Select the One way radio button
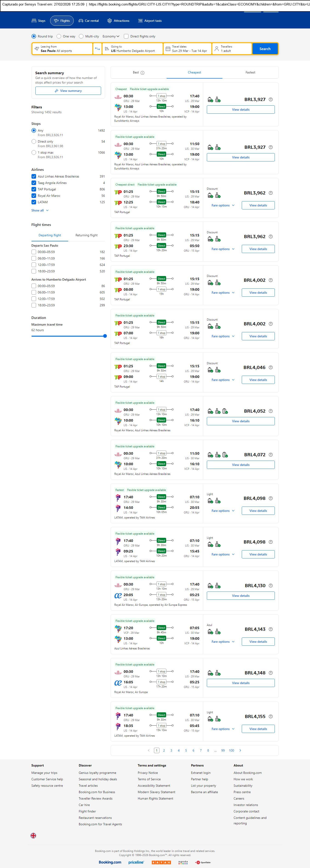The width and height of the screenshot is (310, 868). click(x=59, y=36)
